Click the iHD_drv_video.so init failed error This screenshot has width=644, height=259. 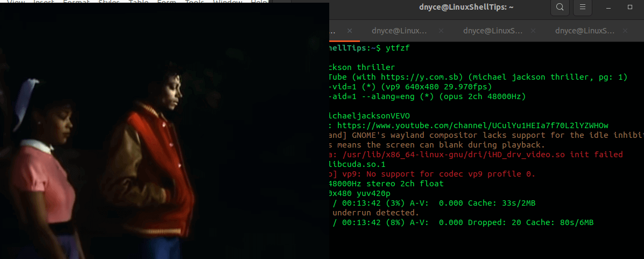(x=477, y=155)
